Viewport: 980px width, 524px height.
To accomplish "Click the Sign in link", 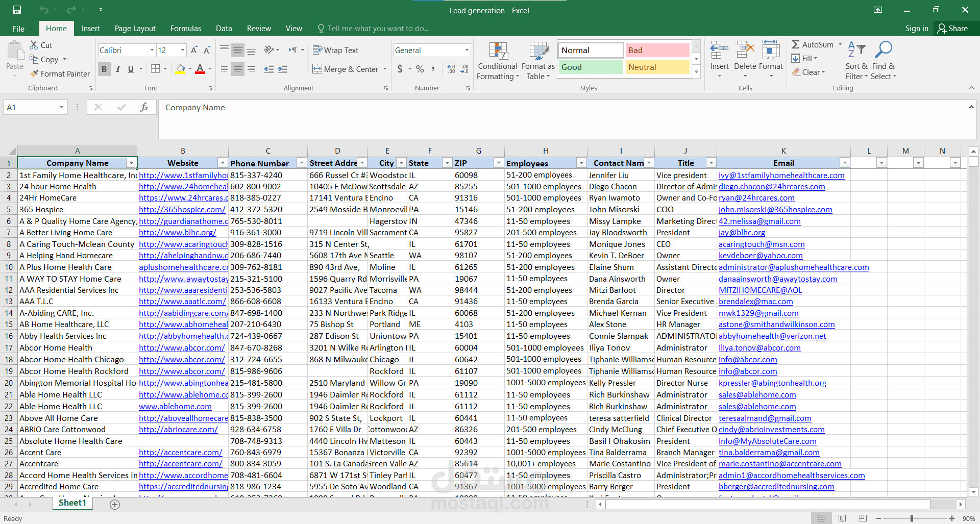I will (917, 29).
